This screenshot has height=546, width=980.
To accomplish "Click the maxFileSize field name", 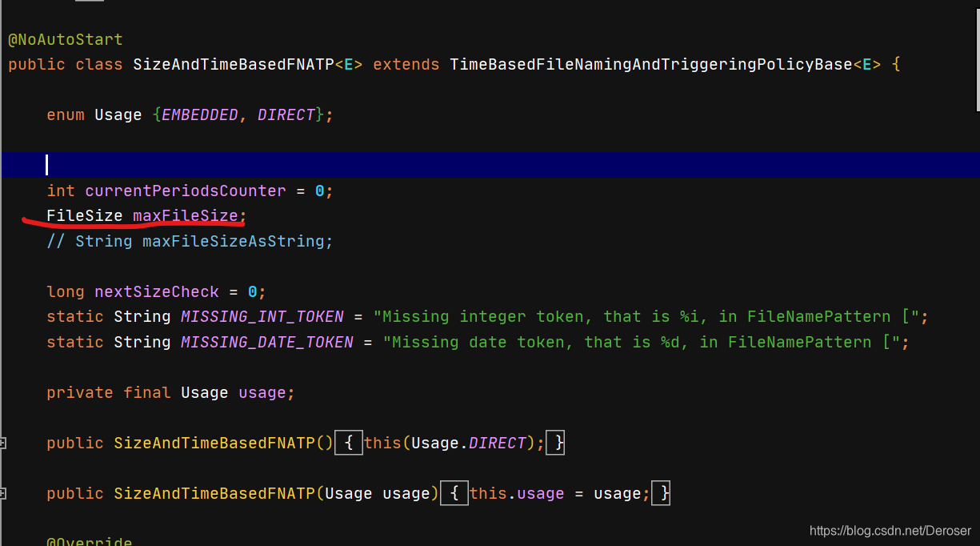I will [186, 215].
